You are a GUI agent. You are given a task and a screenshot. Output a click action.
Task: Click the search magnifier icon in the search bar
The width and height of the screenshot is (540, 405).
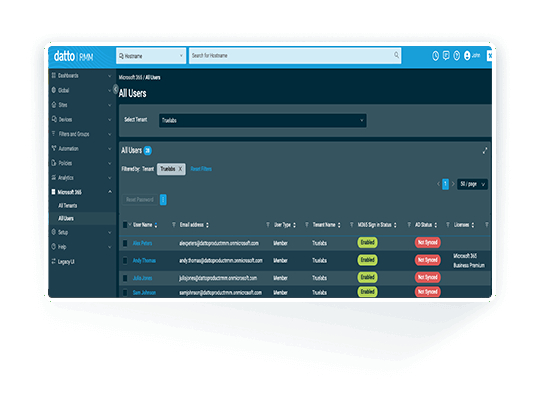[396, 55]
